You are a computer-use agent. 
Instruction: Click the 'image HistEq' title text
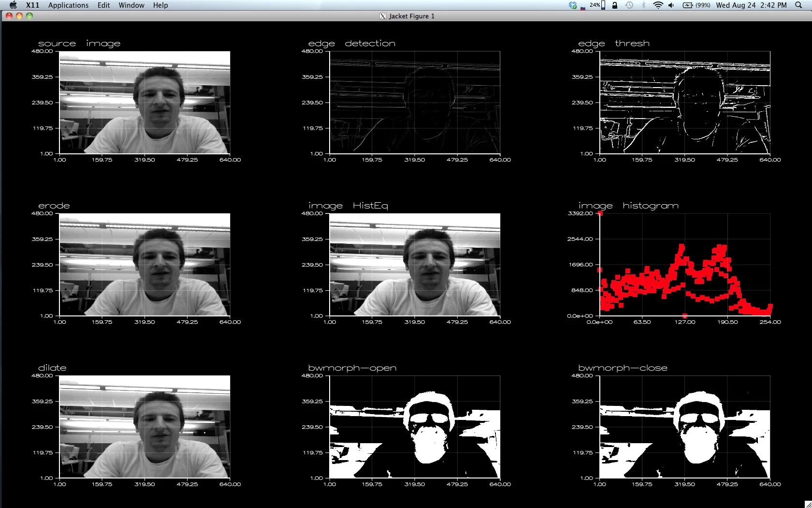coord(348,206)
